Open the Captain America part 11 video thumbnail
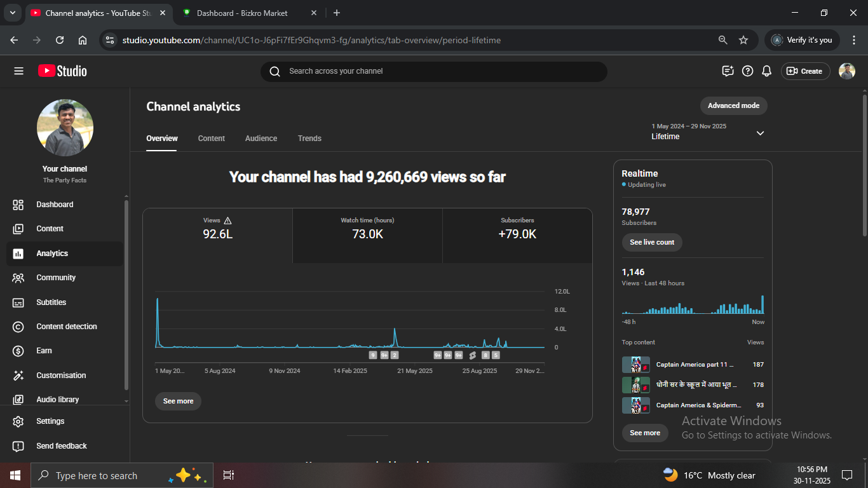 click(x=635, y=365)
